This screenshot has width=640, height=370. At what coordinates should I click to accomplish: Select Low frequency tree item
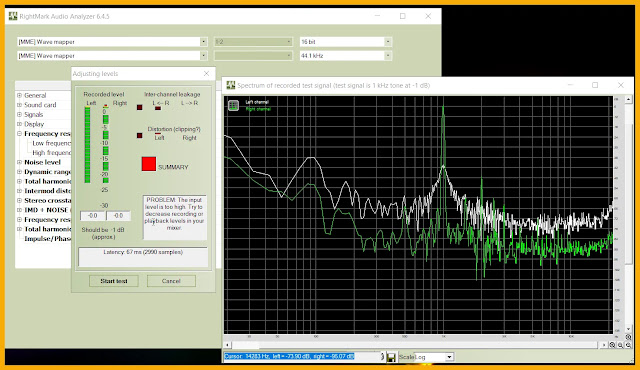tap(51, 143)
